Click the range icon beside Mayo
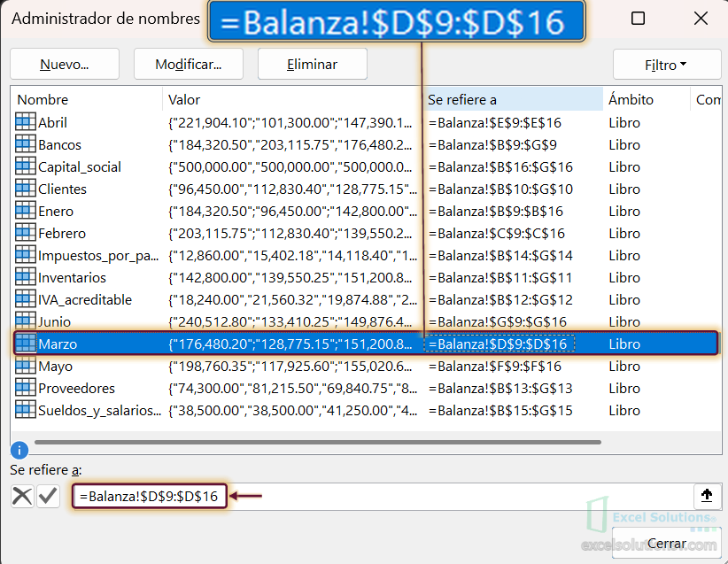 [x=25, y=366]
